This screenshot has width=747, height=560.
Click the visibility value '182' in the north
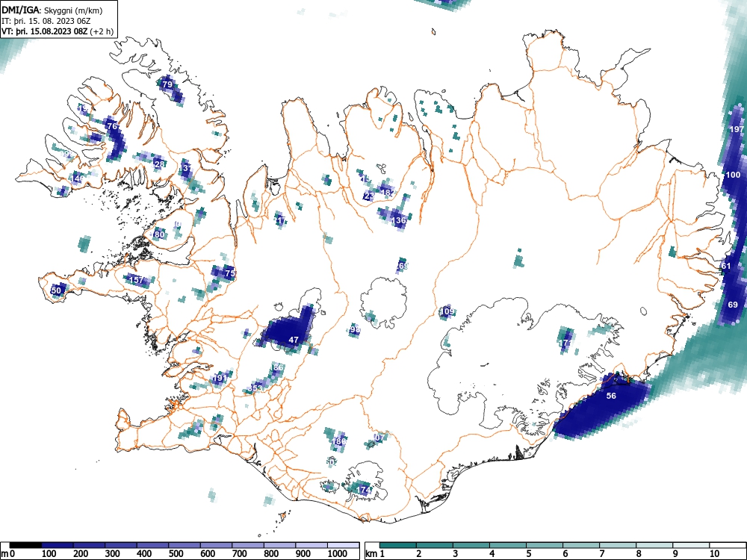click(x=386, y=193)
